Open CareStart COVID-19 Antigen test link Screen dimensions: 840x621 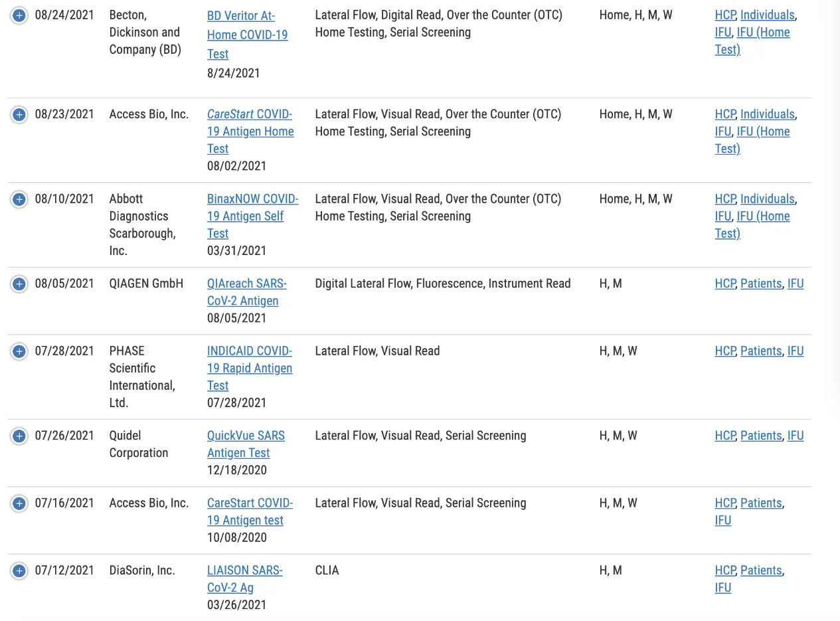click(250, 511)
